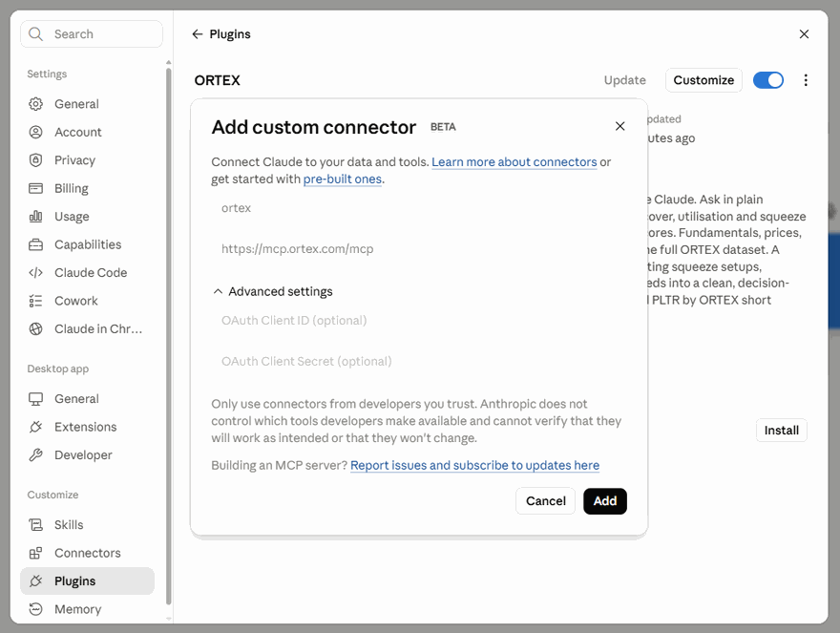Open the pre-built ones link
The image size is (840, 633).
(343, 179)
